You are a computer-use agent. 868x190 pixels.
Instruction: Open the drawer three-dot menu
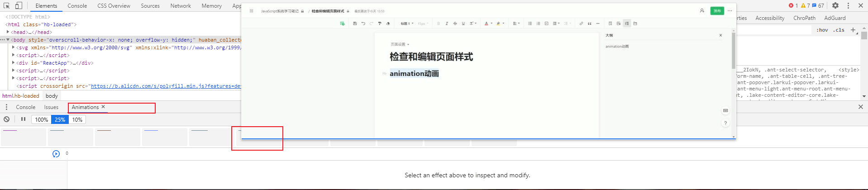pos(6,107)
